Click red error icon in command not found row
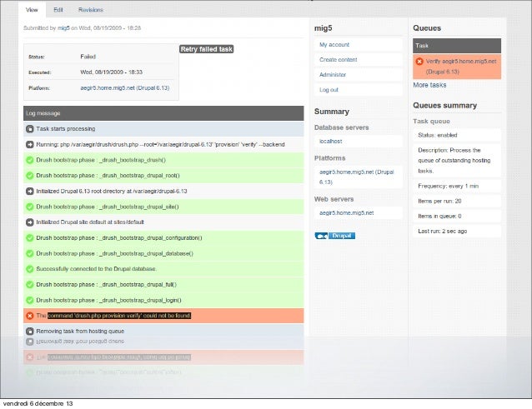 pyautogui.click(x=30, y=316)
